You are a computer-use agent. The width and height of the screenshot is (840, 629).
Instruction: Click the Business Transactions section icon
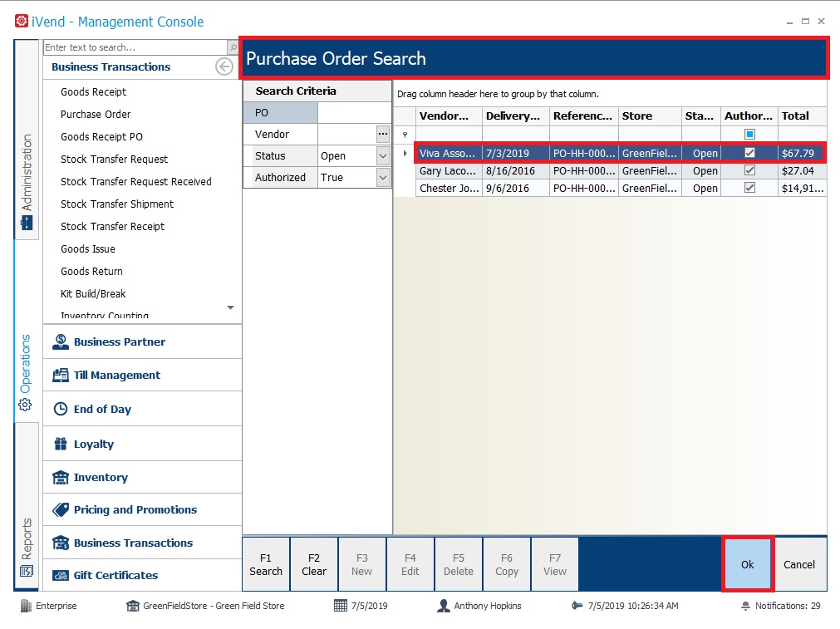(x=61, y=543)
